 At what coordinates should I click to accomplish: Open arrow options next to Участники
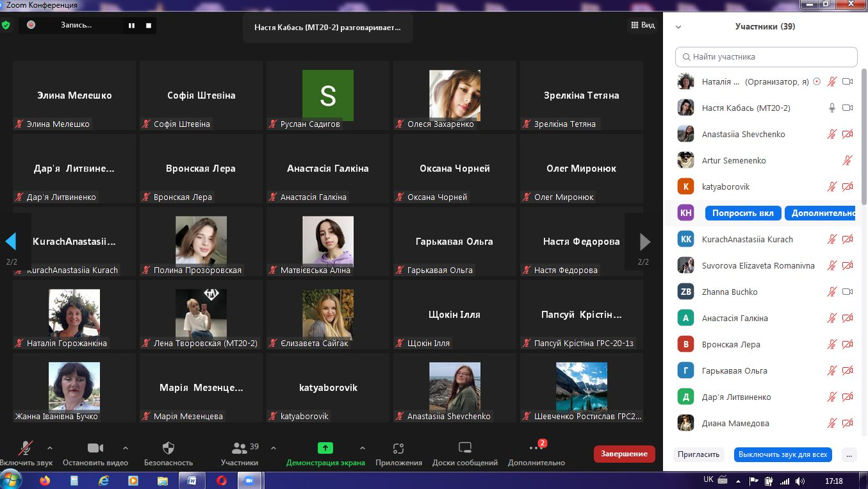(x=274, y=448)
